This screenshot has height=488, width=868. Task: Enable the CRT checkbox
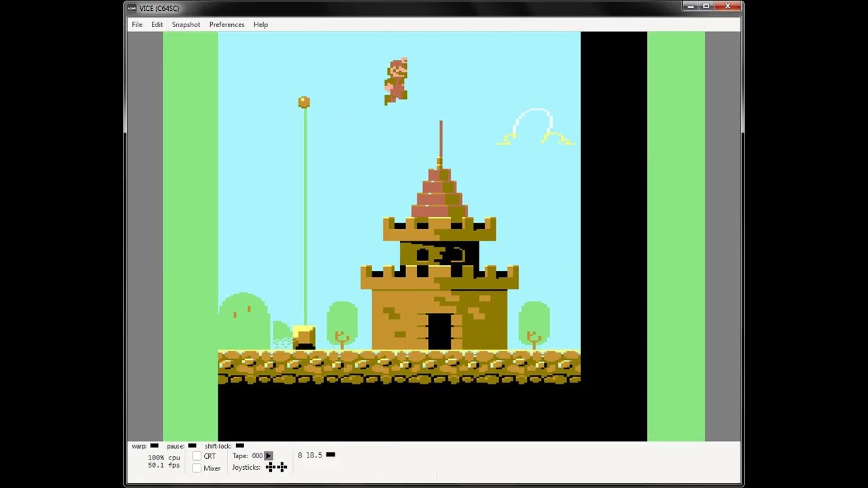[197, 456]
